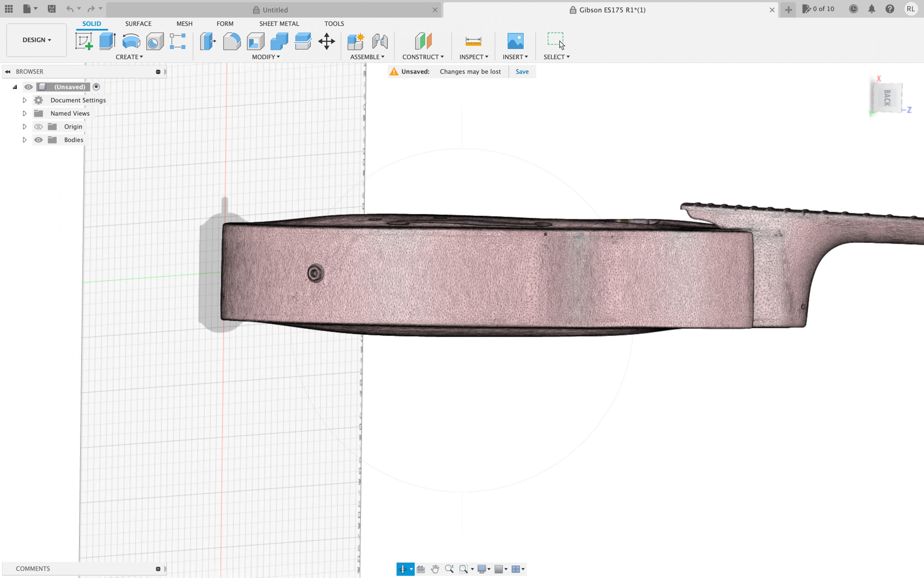924x578 pixels.
Task: Click the Zoom magnifier tool
Action: point(449,569)
